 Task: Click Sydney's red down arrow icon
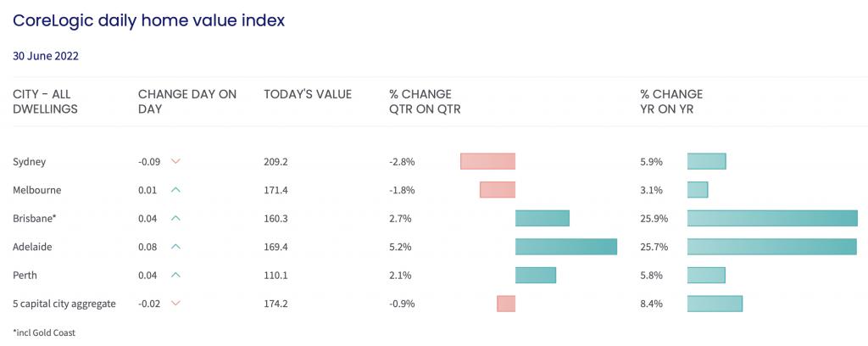[x=175, y=161]
